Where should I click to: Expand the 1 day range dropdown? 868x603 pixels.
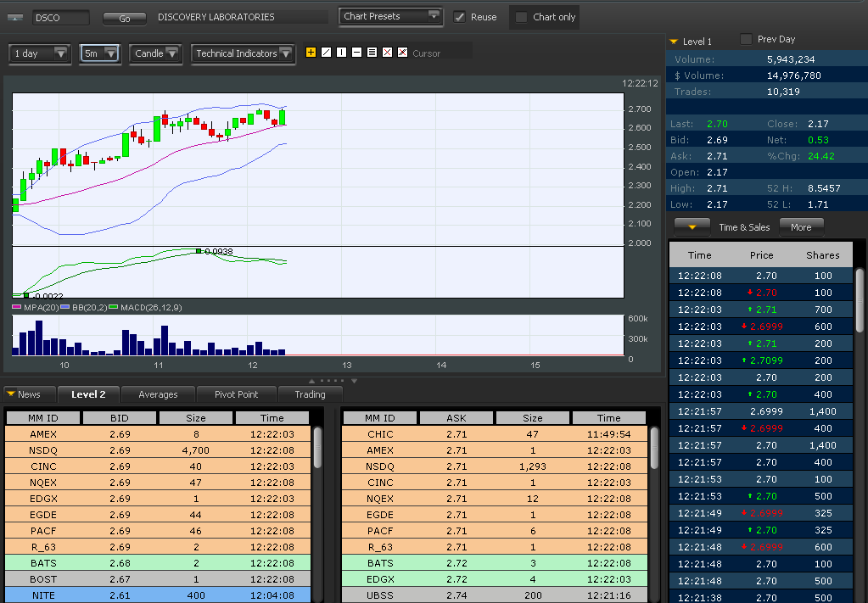tap(40, 53)
